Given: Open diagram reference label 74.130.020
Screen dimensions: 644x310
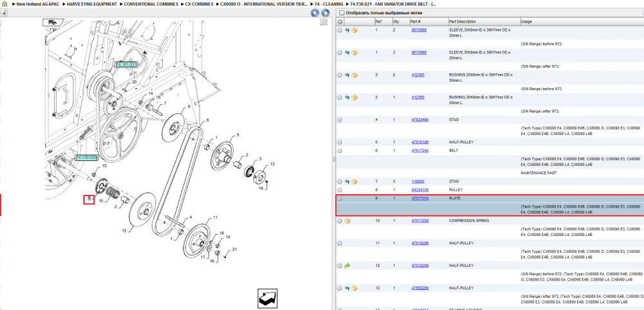Looking at the screenshot, I should 86,158.
